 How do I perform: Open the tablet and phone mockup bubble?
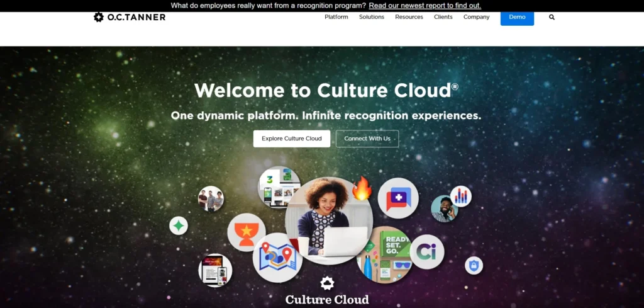(x=215, y=270)
